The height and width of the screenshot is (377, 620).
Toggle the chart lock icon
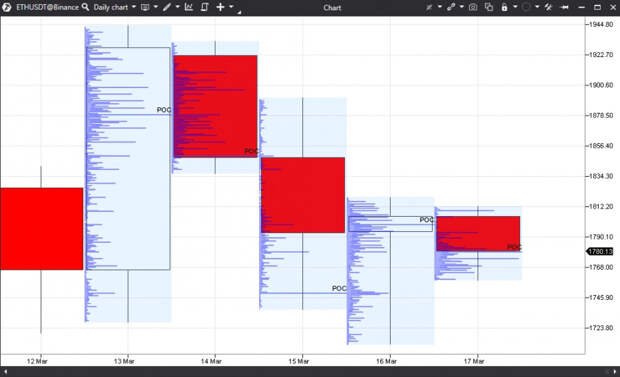[x=505, y=7]
